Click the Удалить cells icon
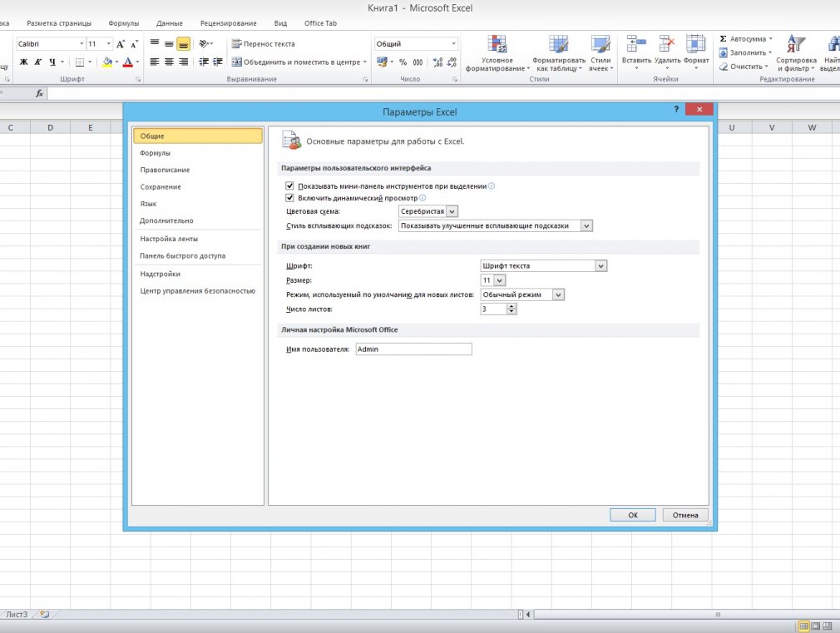 click(667, 44)
